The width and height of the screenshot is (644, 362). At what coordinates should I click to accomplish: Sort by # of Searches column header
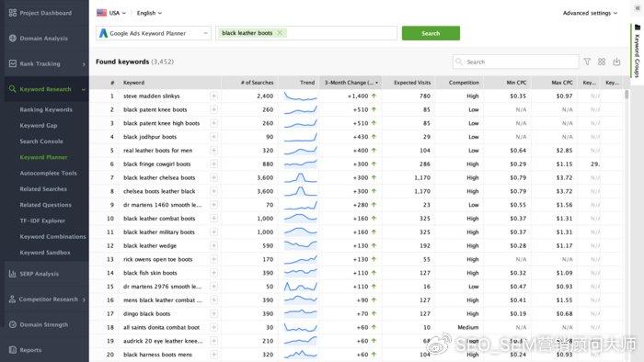(x=249, y=83)
